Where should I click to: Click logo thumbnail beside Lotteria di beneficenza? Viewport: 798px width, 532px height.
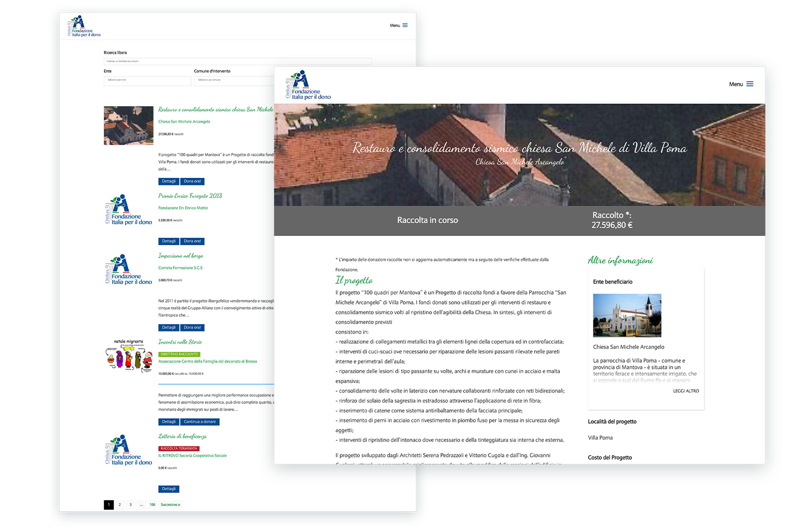tap(128, 450)
